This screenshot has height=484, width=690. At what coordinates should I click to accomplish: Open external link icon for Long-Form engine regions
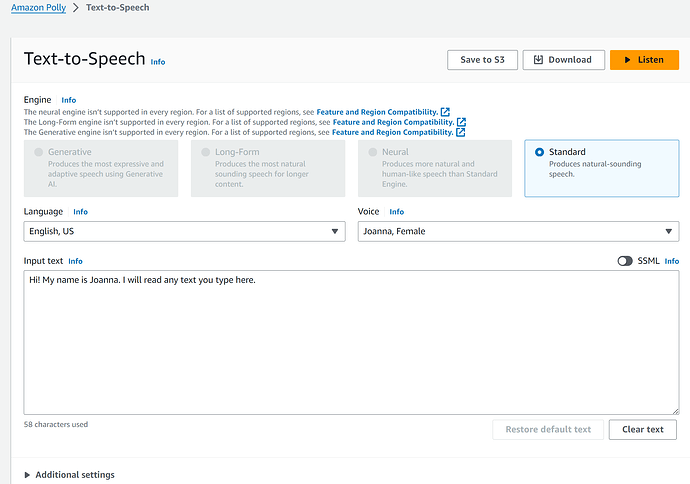(x=461, y=122)
